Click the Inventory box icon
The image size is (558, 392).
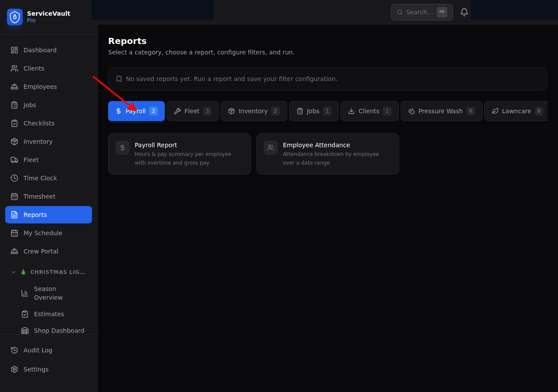coord(14,141)
